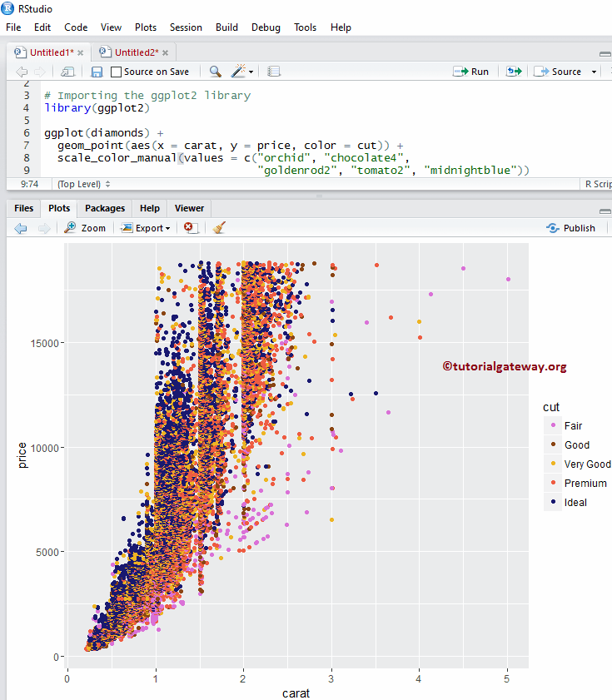Click the scale_color_manual code line
The width and height of the screenshot is (612, 700).
pos(231,158)
